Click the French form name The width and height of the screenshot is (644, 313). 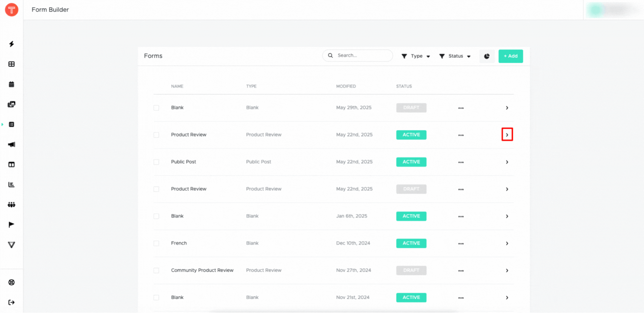(179, 243)
